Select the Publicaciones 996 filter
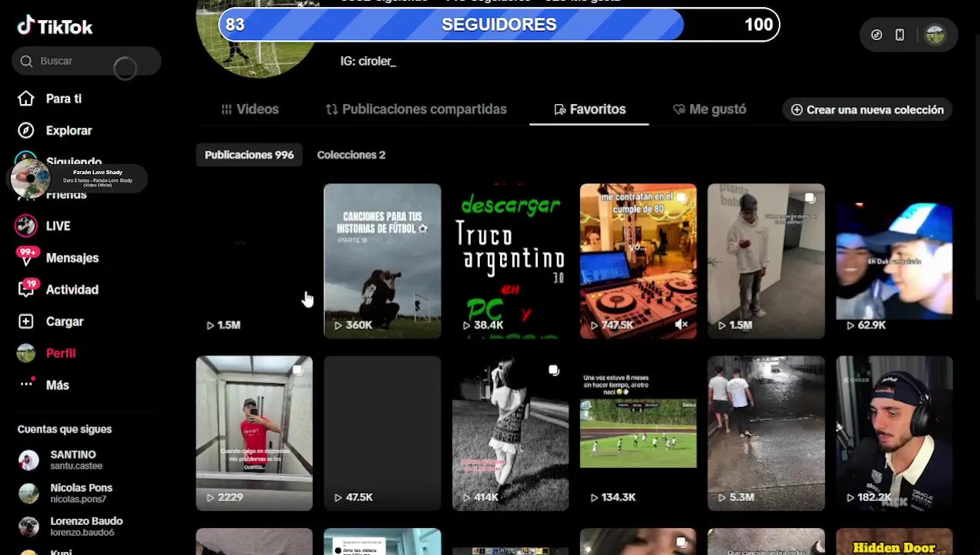 coord(249,155)
